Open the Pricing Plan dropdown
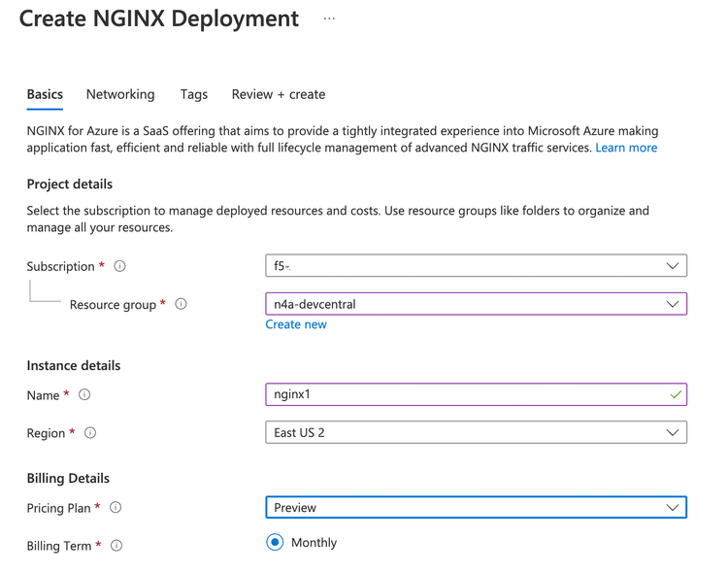The height and width of the screenshot is (573, 728). pyautogui.click(x=476, y=507)
